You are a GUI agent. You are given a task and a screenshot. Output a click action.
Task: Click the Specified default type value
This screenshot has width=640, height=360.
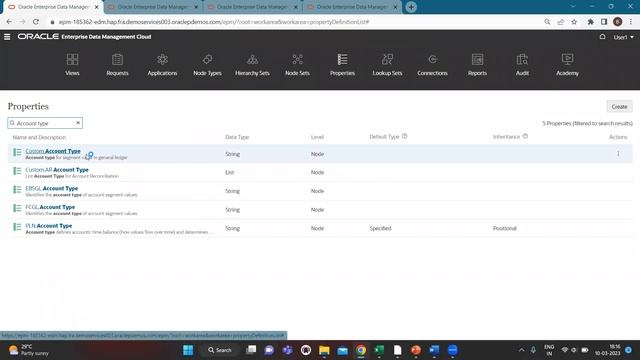380,229
